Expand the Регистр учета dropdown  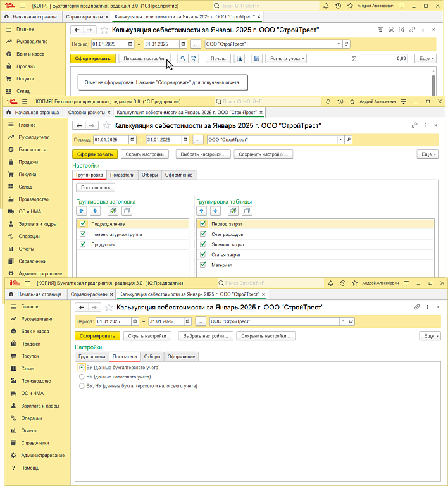coord(286,59)
